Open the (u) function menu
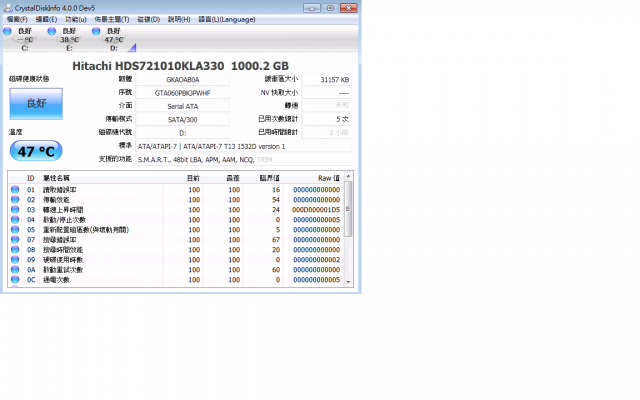 (x=76, y=19)
